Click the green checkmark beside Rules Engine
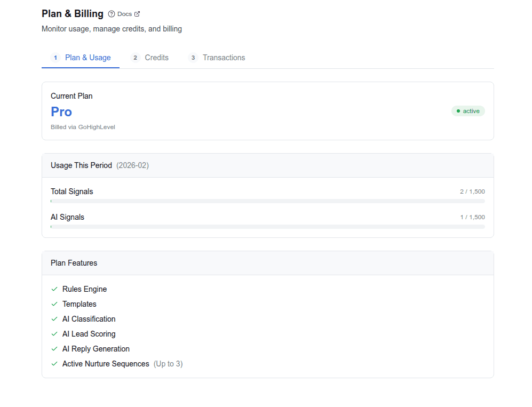This screenshot has width=532, height=407. coord(54,289)
